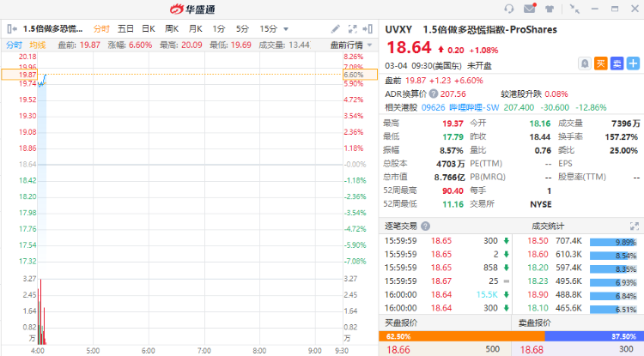Image resolution: width=644 pixels, height=356 pixels.
Task: Click the compact window arrows icon
Action: coord(574,9)
